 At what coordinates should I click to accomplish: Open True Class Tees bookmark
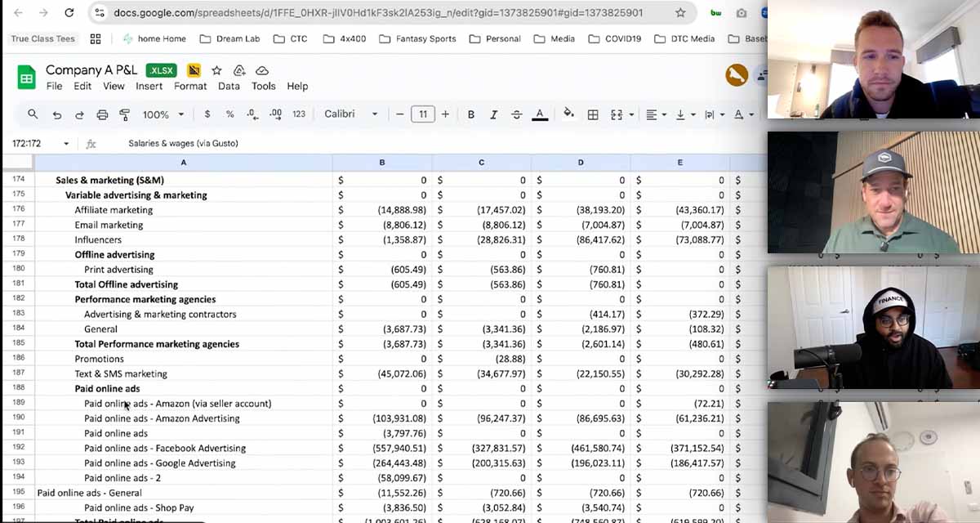coord(42,38)
